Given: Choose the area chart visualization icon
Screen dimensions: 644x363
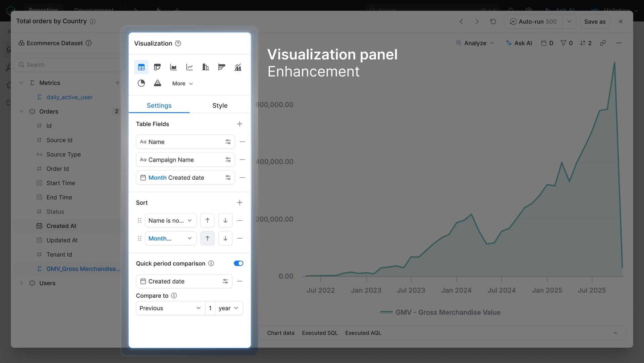Looking at the screenshot, I should tap(173, 67).
